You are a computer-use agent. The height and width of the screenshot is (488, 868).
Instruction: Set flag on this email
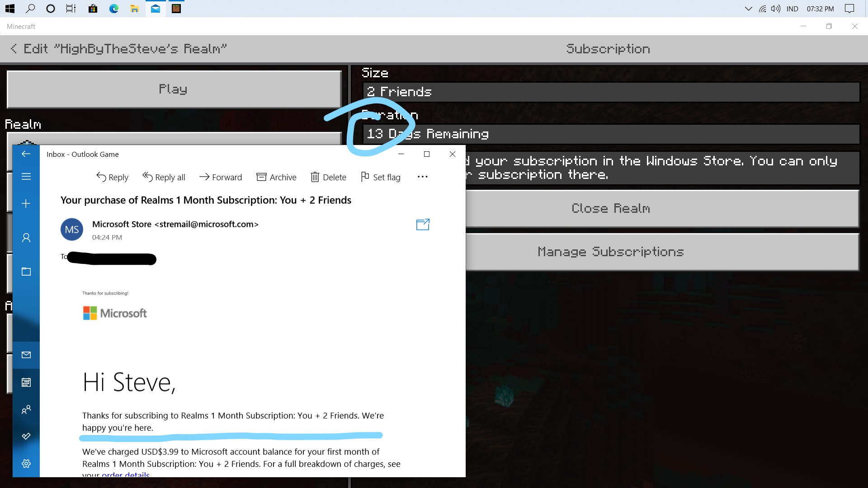pyautogui.click(x=380, y=177)
